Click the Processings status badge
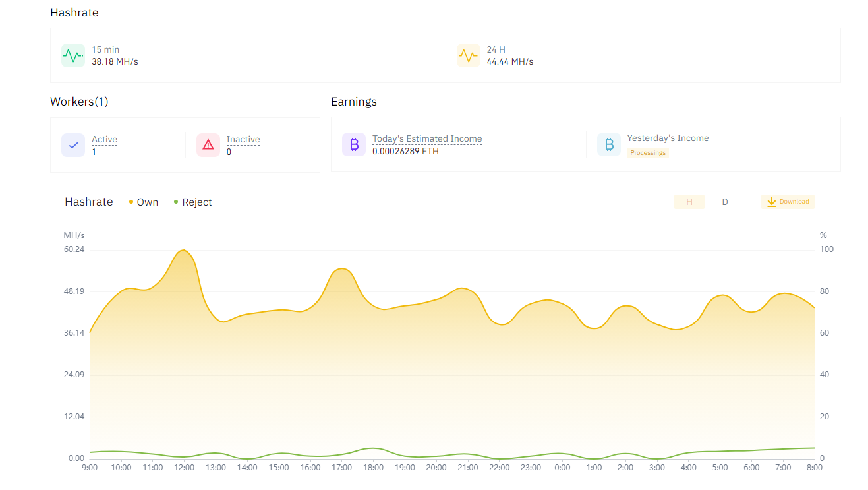Image resolution: width=868 pixels, height=490 pixels. pyautogui.click(x=648, y=153)
